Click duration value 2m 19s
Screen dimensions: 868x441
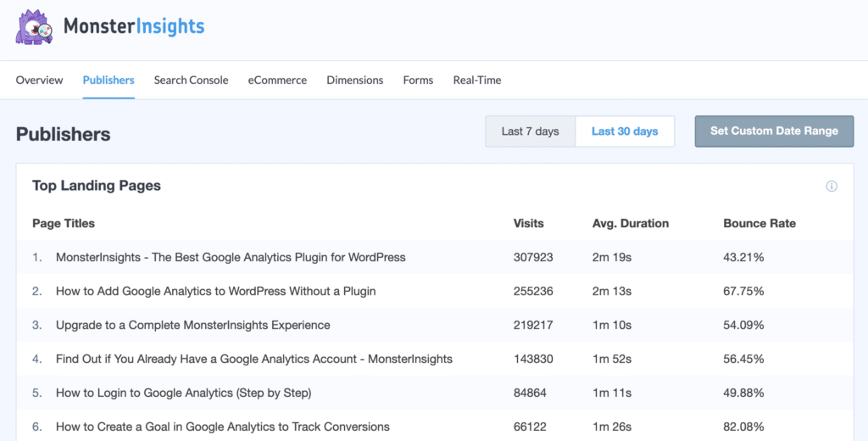(x=612, y=257)
